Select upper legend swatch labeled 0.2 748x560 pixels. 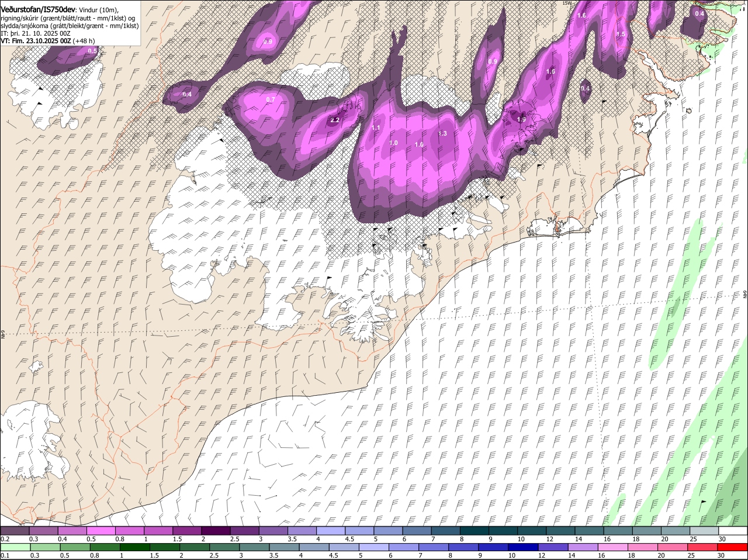pyautogui.click(x=15, y=531)
